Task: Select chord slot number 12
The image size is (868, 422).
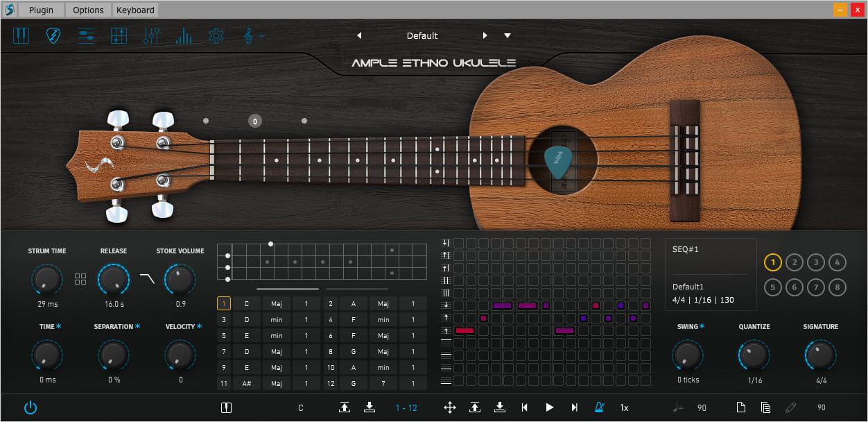Action: tap(331, 383)
